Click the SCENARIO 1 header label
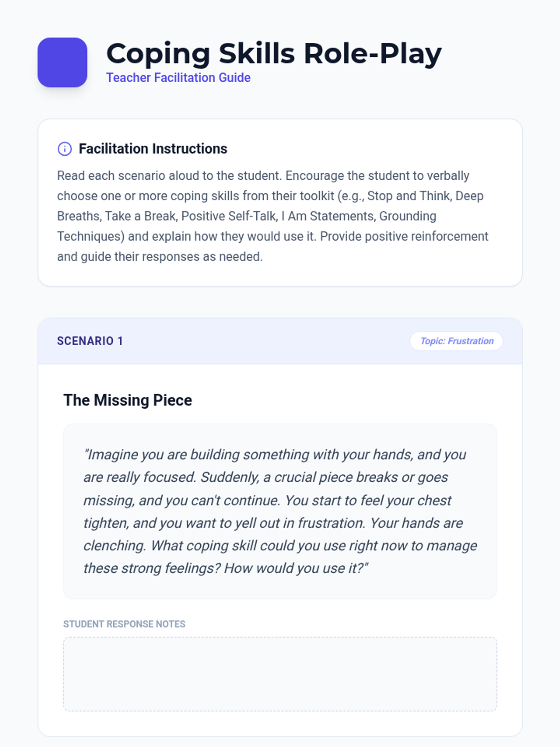This screenshot has height=747, width=560. click(90, 341)
